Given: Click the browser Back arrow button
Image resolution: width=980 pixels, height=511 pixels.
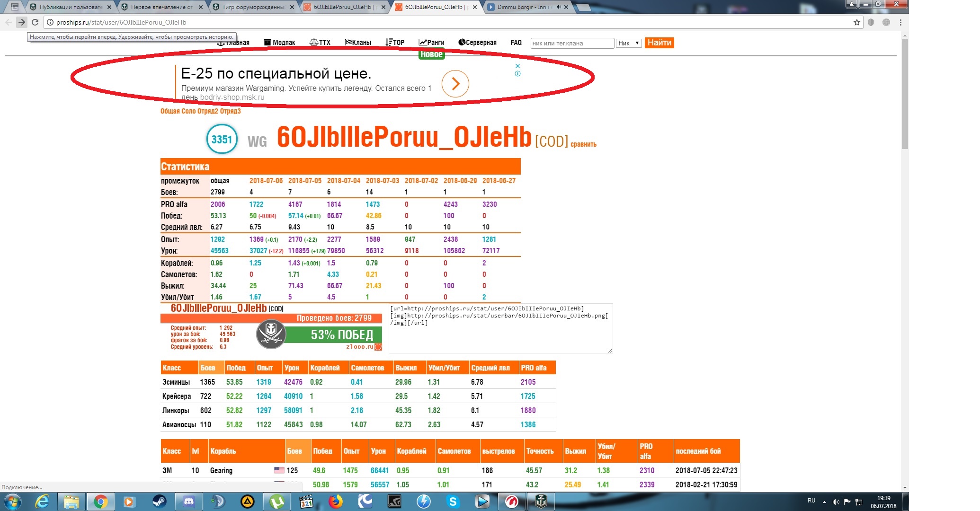Looking at the screenshot, I should 8,22.
